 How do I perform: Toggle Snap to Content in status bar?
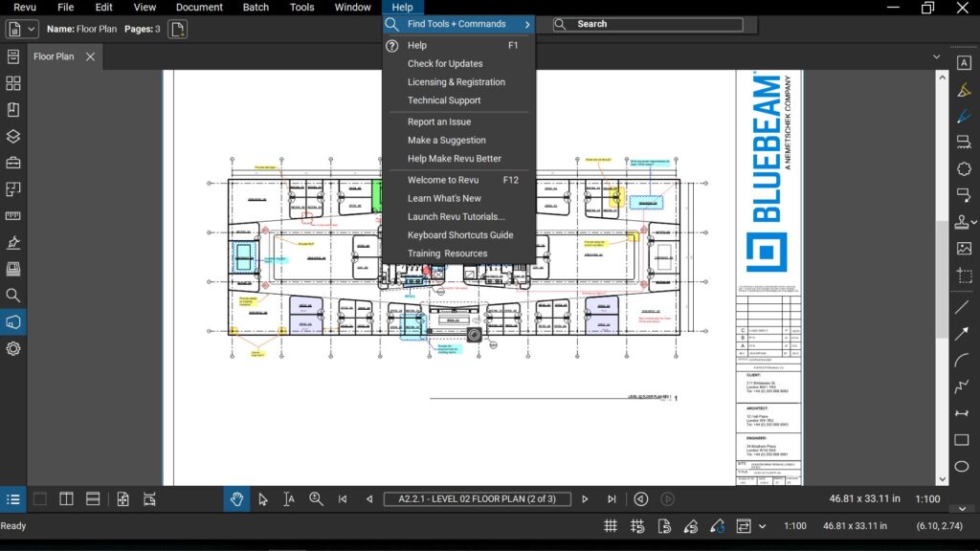pyautogui.click(x=664, y=526)
